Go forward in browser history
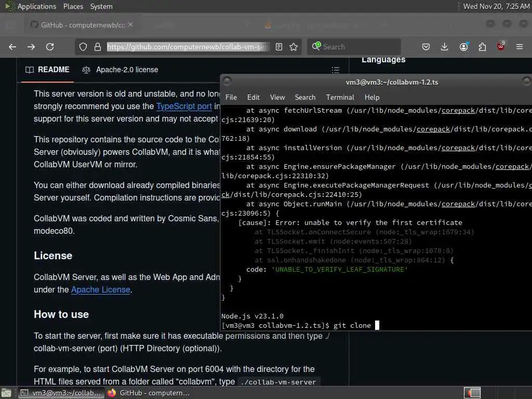The width and height of the screenshot is (532, 399). click(x=31, y=47)
